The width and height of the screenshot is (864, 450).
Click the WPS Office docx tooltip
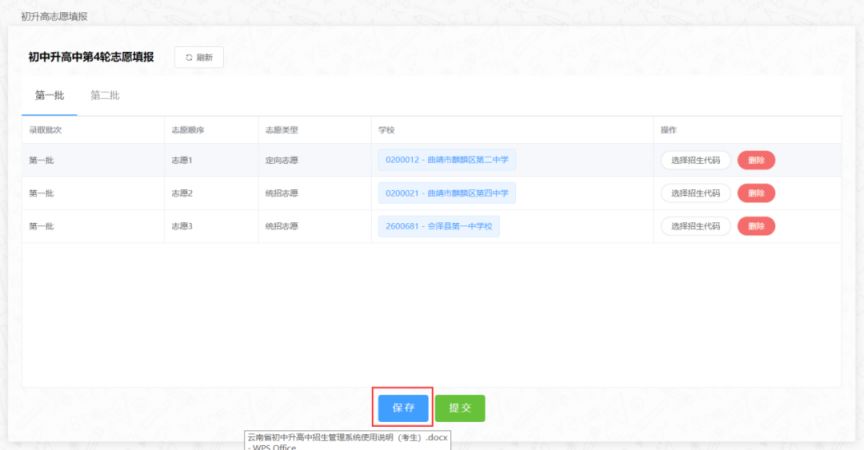tap(348, 441)
